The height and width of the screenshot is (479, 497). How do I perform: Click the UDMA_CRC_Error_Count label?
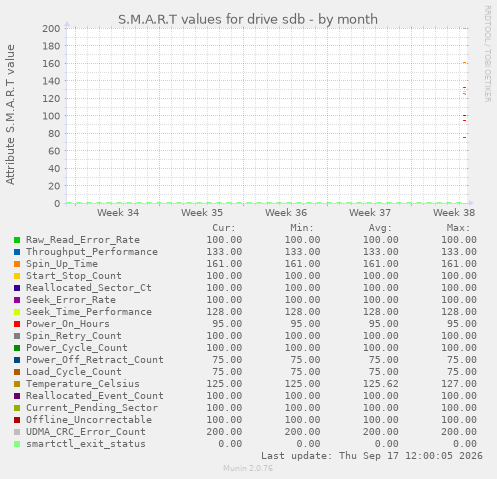(x=86, y=432)
